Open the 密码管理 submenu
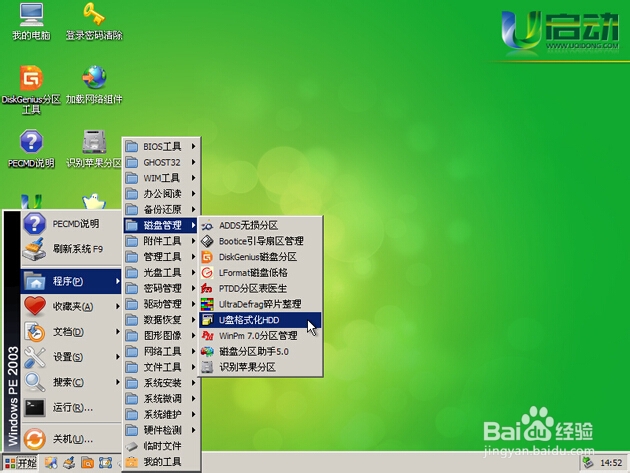The height and width of the screenshot is (473, 630). click(x=161, y=288)
